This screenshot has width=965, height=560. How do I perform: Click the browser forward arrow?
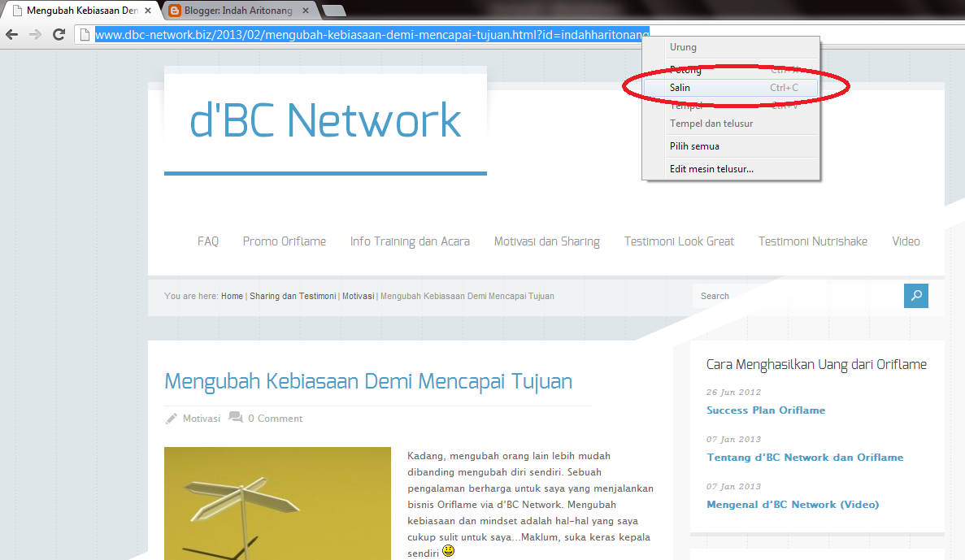click(x=35, y=34)
